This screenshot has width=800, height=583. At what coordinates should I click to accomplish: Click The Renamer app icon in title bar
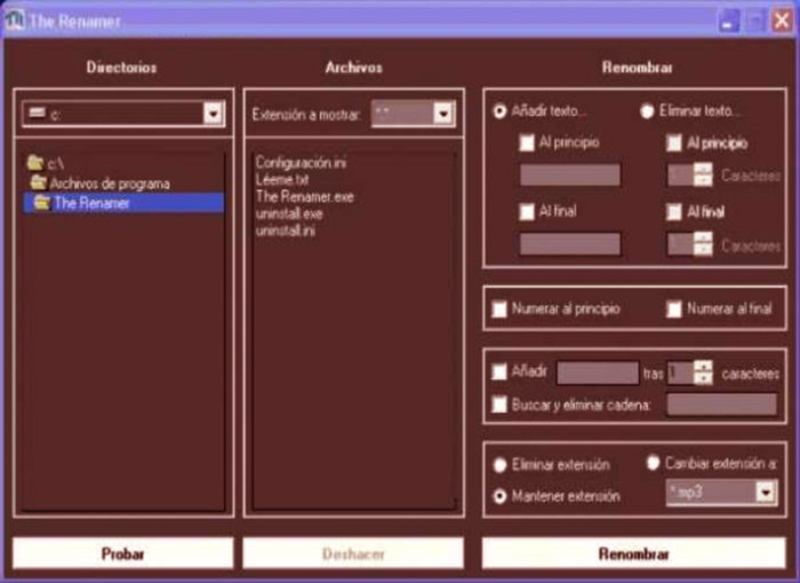click(14, 20)
